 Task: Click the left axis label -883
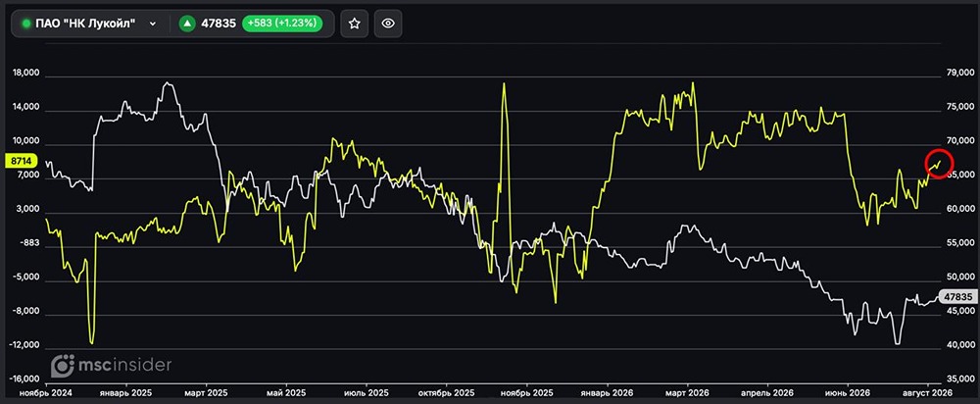(30, 243)
